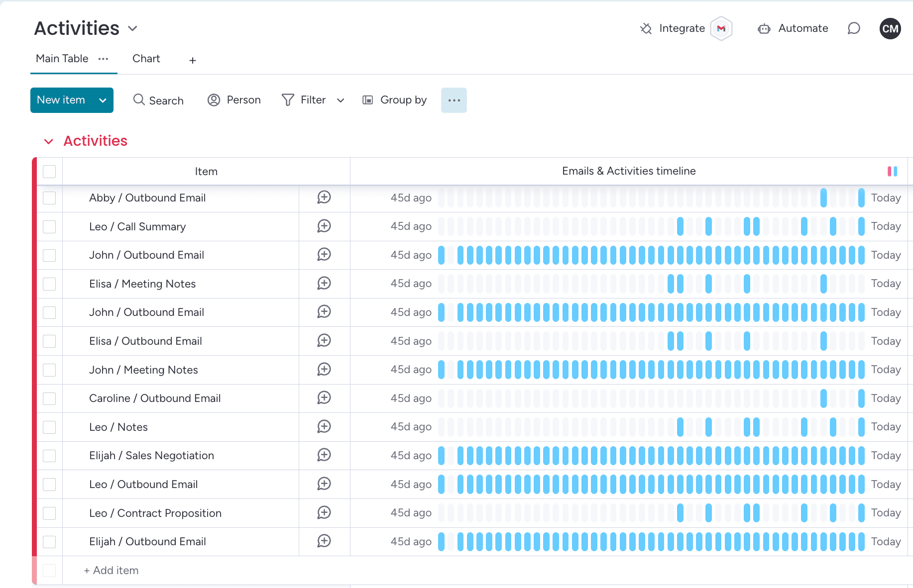Open conversation for Elisa / Meeting Notes
913x588 pixels.
324,284
